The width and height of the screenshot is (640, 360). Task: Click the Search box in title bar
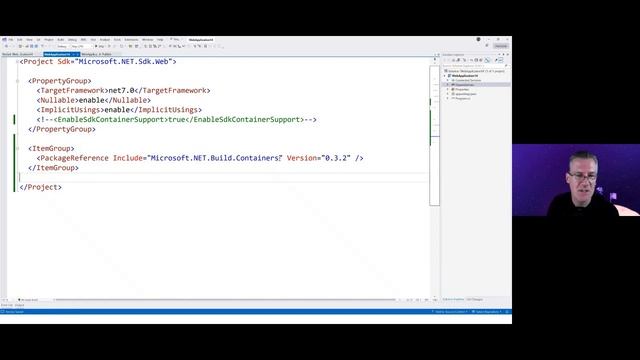tap(176, 40)
